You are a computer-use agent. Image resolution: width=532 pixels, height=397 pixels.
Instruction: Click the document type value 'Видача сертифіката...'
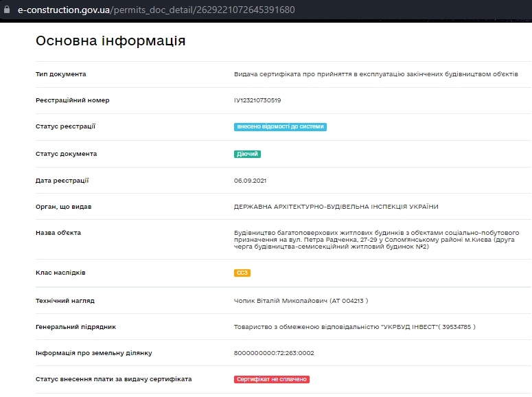tap(376, 74)
